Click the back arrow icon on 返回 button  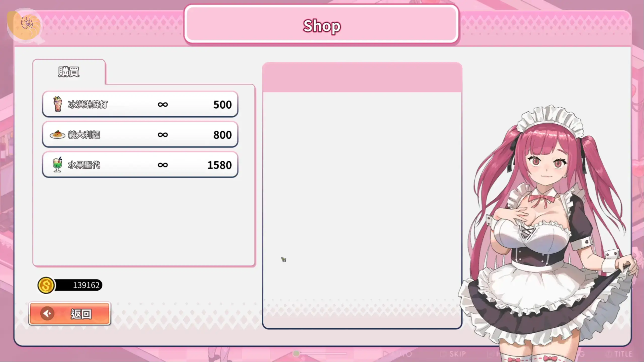point(47,313)
